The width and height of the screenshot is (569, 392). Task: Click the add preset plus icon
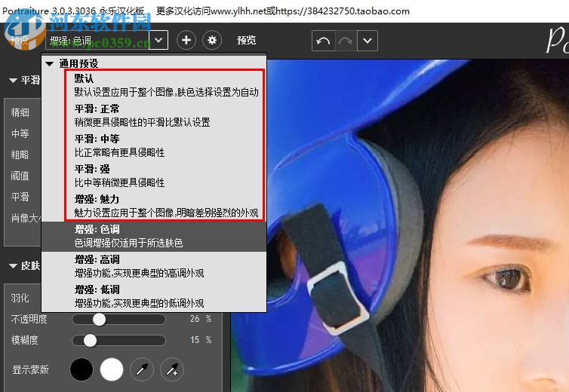click(x=186, y=40)
